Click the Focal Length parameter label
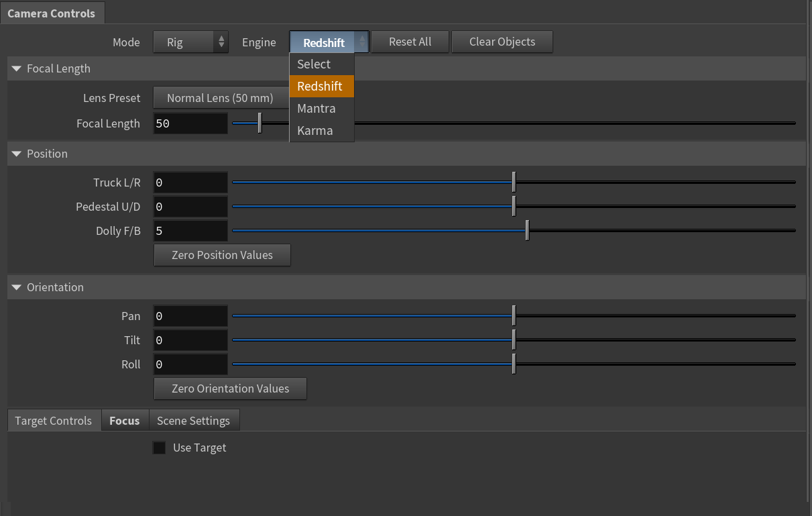 point(109,123)
